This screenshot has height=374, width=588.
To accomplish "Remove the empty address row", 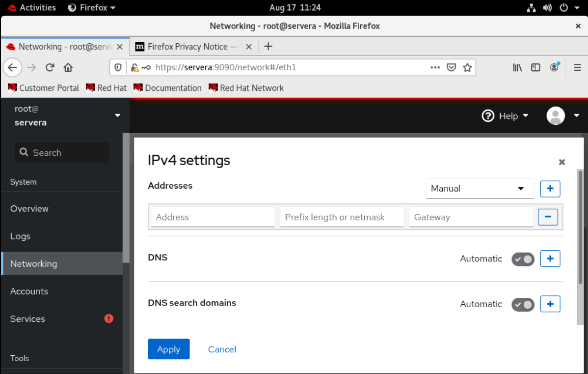I will [x=548, y=217].
